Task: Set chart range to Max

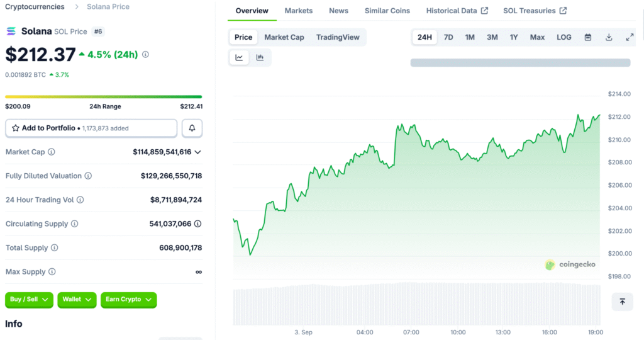Action: (x=537, y=37)
